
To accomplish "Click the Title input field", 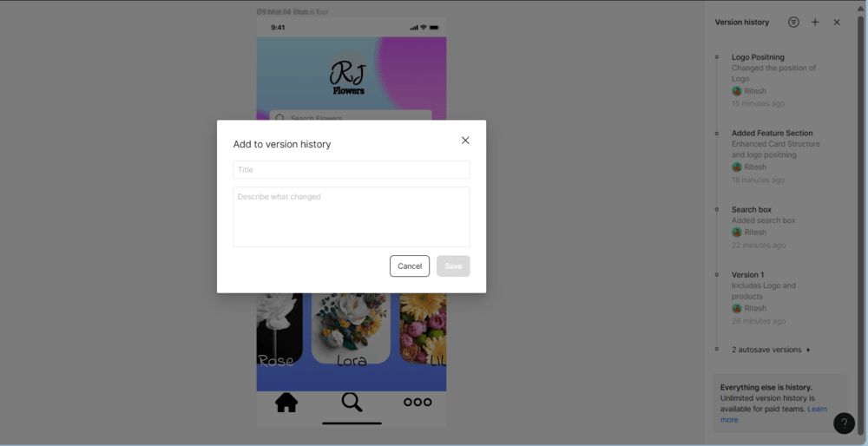I will 352,170.
